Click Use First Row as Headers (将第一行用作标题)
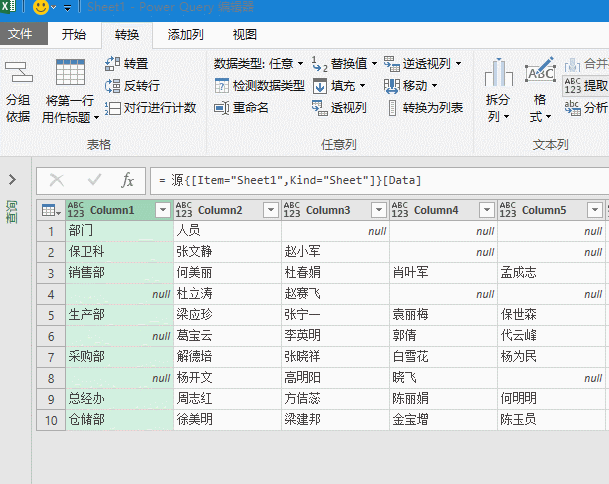The height and width of the screenshot is (484, 609). coord(70,92)
